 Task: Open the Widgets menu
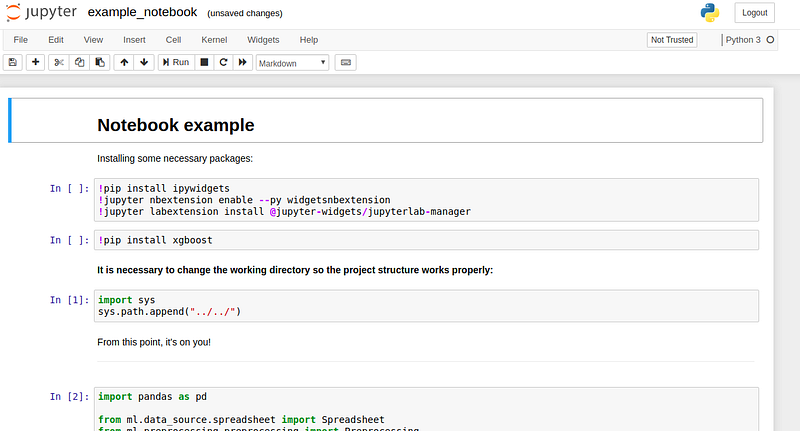[263, 40]
